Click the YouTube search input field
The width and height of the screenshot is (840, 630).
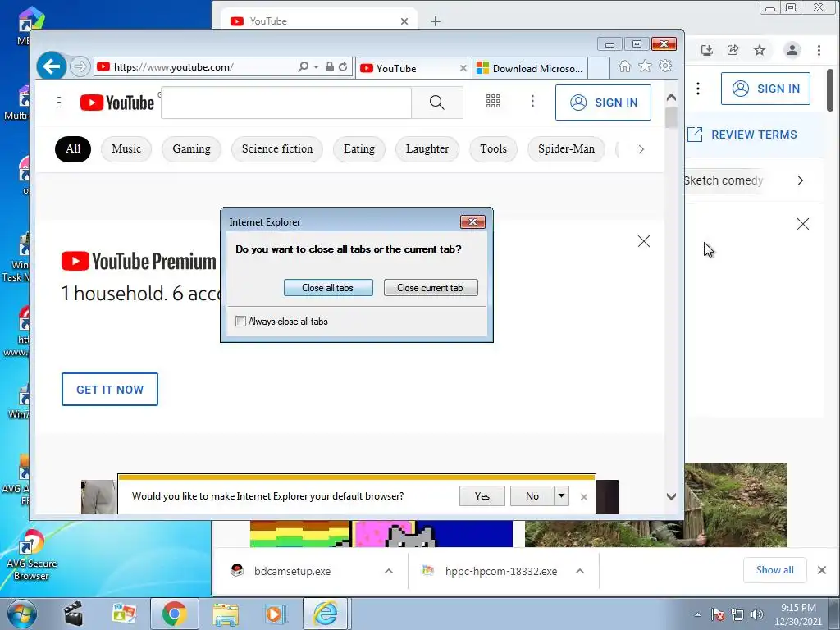(x=286, y=103)
